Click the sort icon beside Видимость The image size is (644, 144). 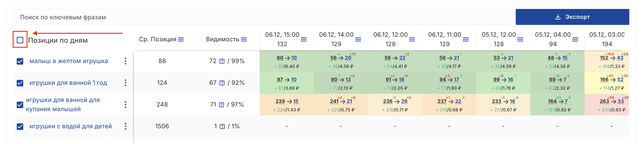(x=244, y=40)
